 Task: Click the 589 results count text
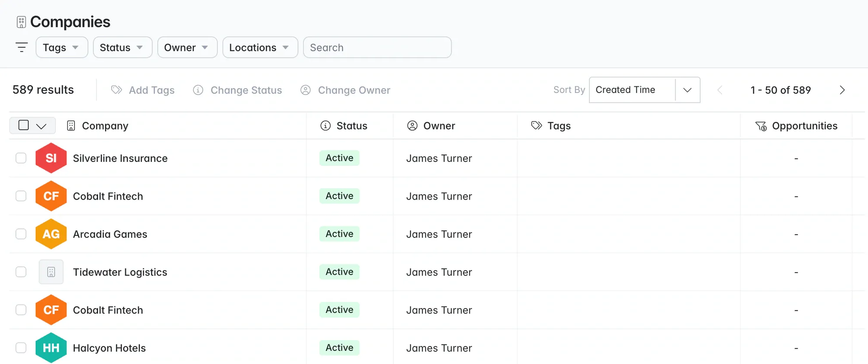tap(43, 90)
